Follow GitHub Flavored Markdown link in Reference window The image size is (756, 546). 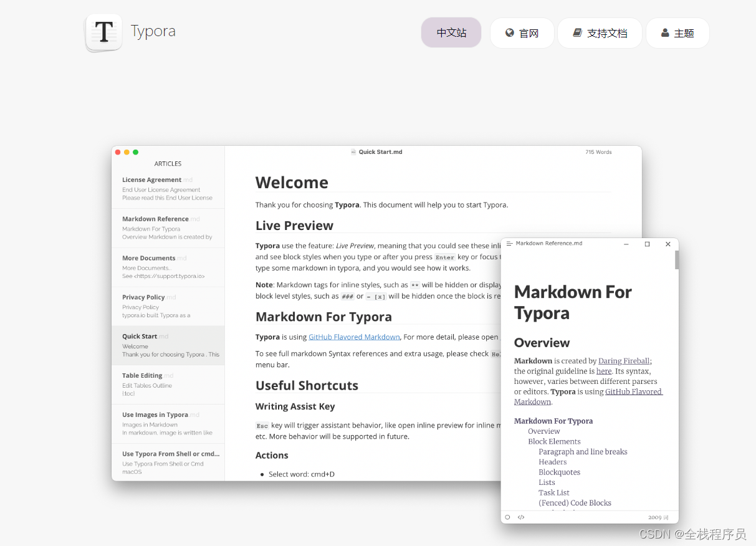[588, 397]
